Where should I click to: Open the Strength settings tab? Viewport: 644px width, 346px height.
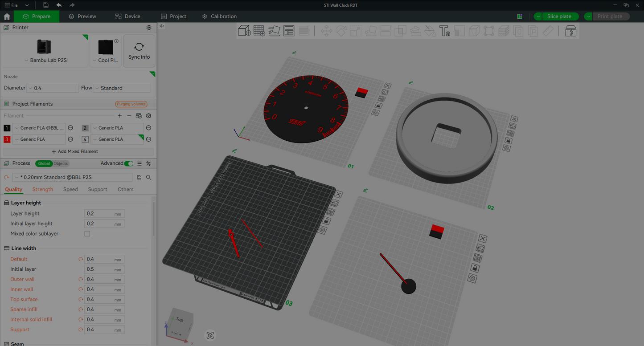tap(43, 189)
